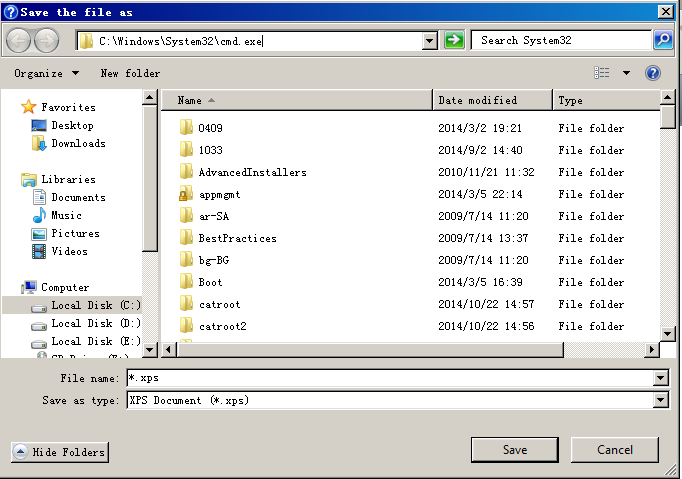Select Videos library
This screenshot has height=479, width=682.
pyautogui.click(x=60, y=251)
